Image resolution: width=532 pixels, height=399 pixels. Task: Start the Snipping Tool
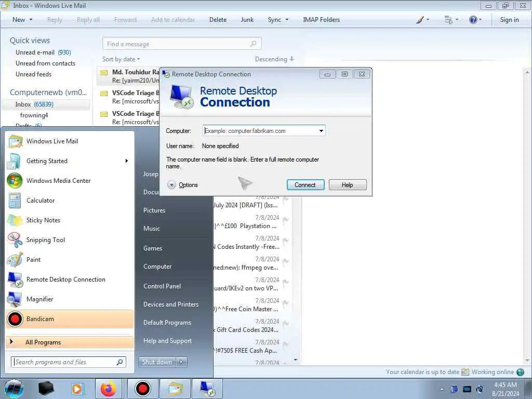pos(70,240)
